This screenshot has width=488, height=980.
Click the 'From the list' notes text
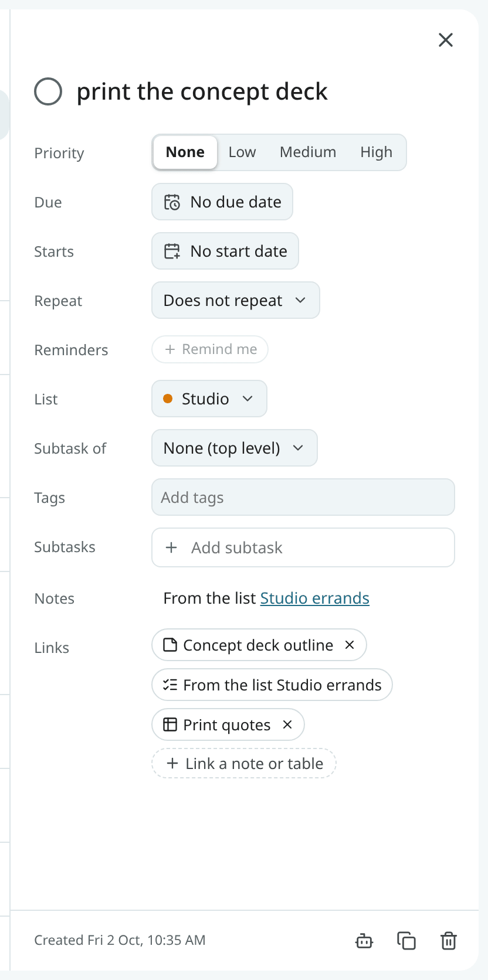[209, 598]
